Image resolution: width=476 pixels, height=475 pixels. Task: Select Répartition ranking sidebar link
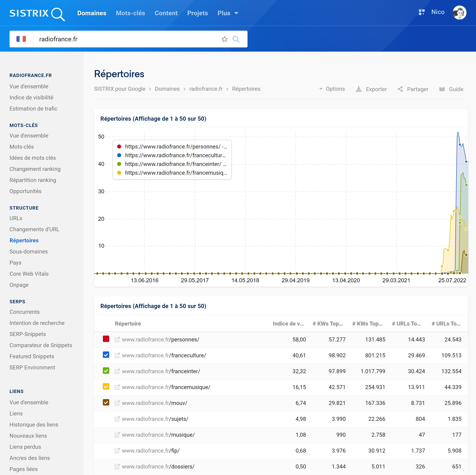coord(33,180)
